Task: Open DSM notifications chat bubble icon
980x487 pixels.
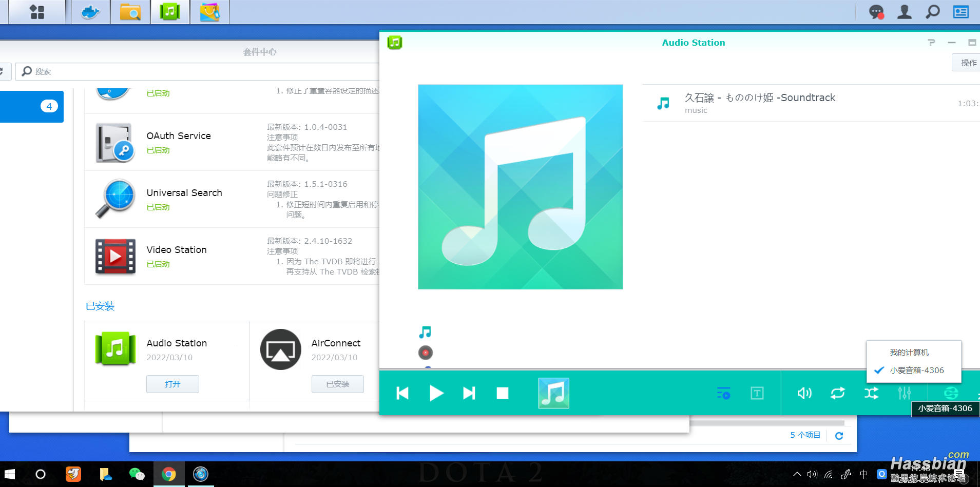Action: [876, 12]
